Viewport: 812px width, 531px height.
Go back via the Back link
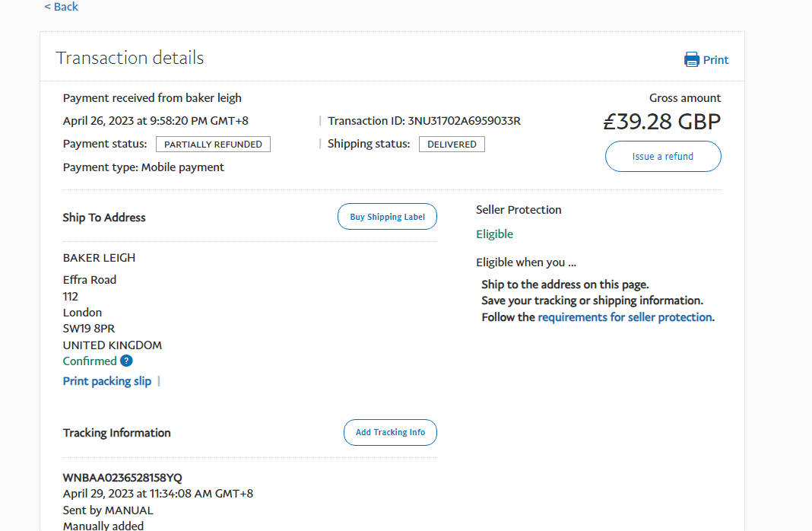62,7
